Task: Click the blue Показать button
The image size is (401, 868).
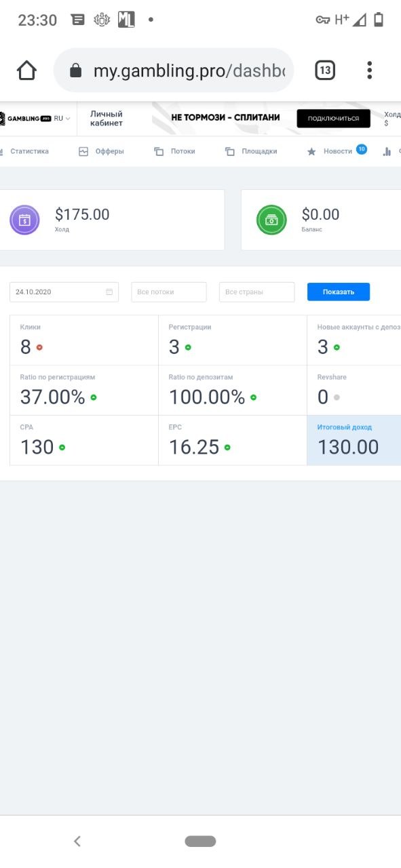Action: tap(339, 292)
